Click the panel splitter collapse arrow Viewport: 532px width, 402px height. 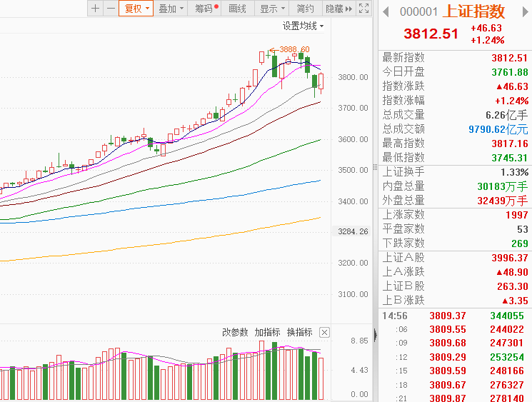[x=375, y=335]
